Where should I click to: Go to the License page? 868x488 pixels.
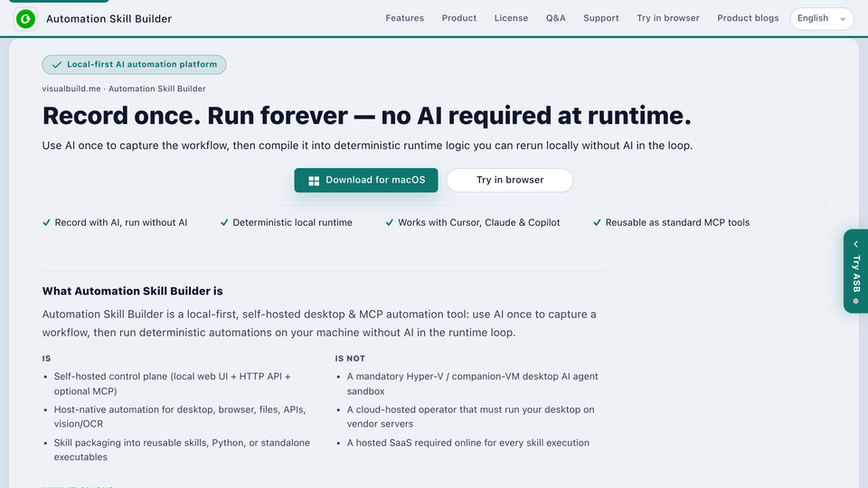coord(511,18)
